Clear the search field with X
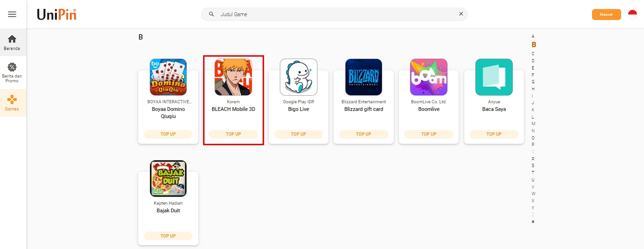This screenshot has width=644, height=249. [x=461, y=14]
